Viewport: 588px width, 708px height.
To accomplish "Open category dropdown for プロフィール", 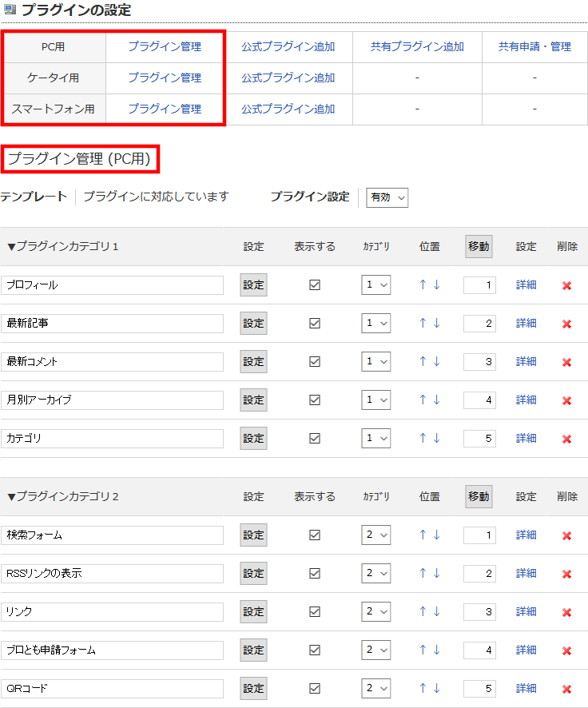I will click(x=376, y=285).
